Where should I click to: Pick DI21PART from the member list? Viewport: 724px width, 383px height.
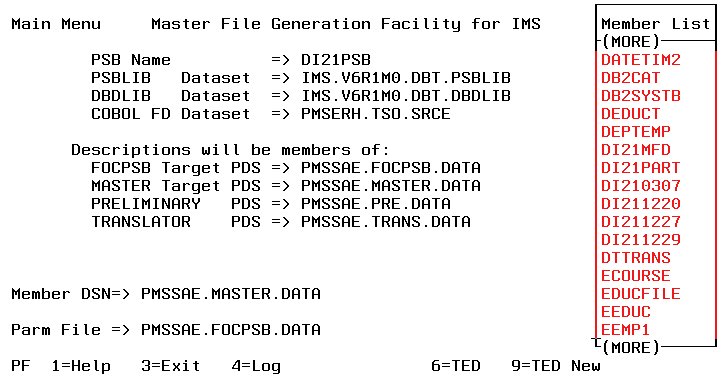[x=640, y=168]
